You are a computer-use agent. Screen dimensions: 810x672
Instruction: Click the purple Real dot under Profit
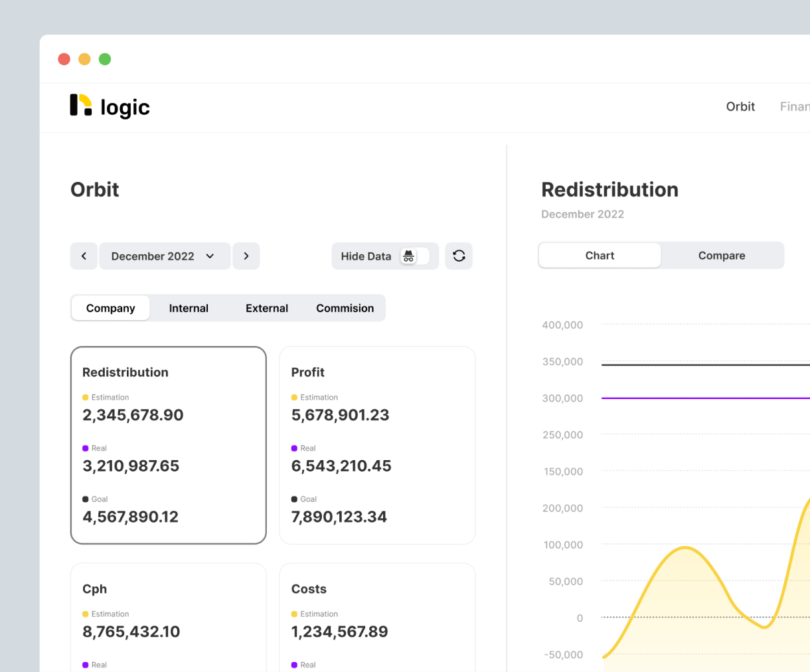click(x=293, y=448)
